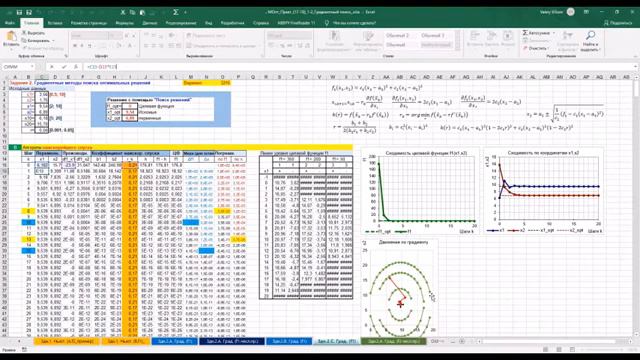This screenshot has height=360, width=640.
Task: Click the Merge and Center command
Action: pos(224,45)
